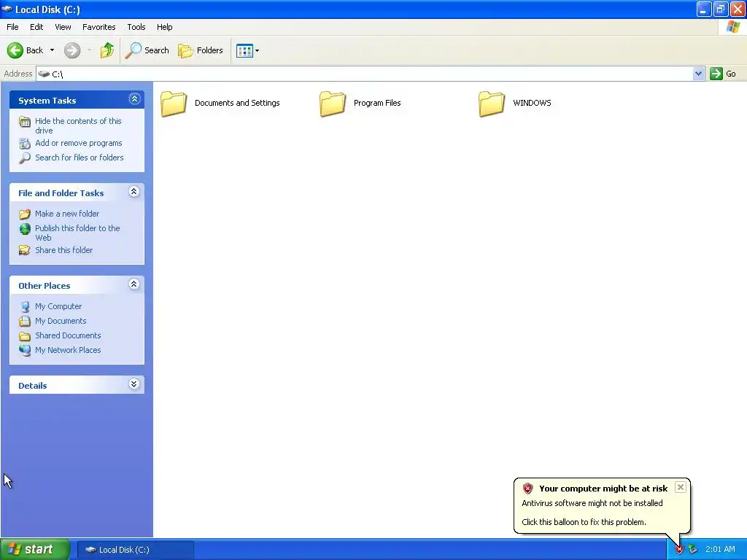The height and width of the screenshot is (560, 747).
Task: Click the Make a new folder icon
Action: point(25,214)
